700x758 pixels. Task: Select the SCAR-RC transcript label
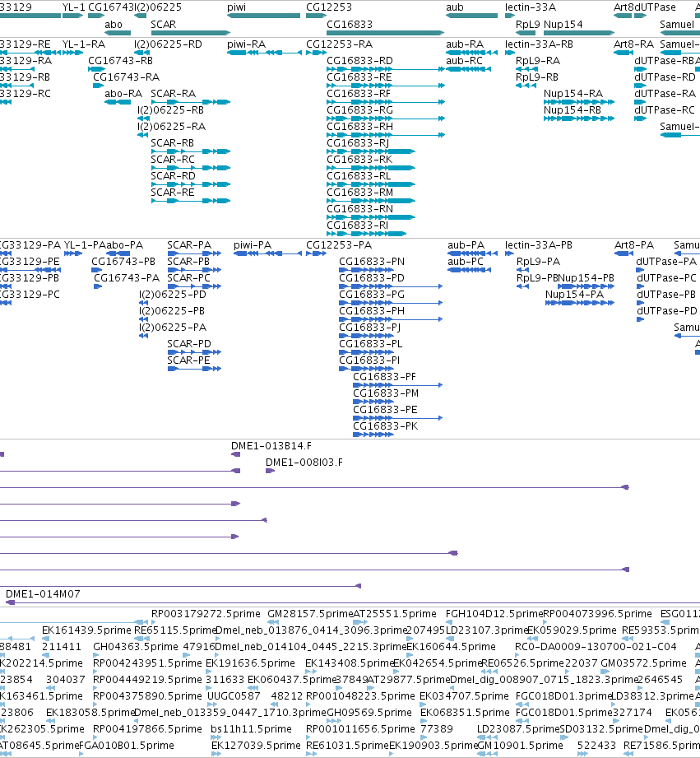tap(173, 160)
